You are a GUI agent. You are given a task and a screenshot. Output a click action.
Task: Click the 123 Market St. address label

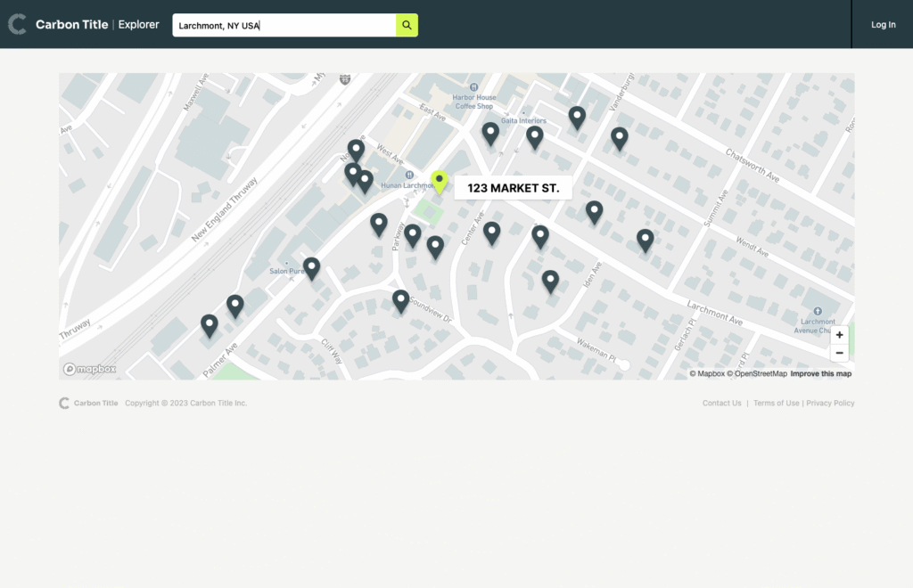click(x=513, y=188)
